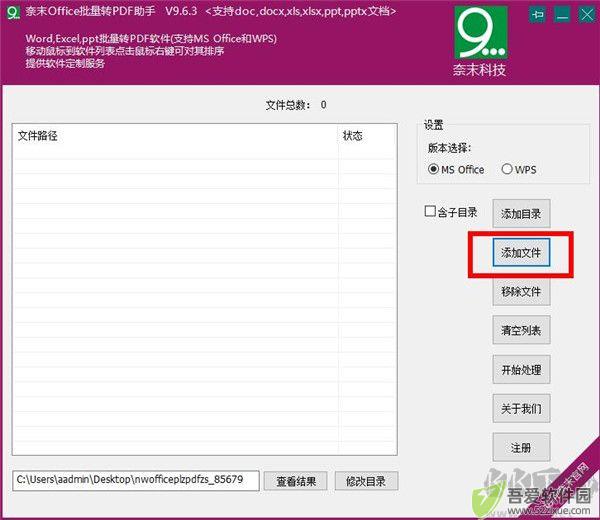This screenshot has width=600, height=520.
Task: Click the 清空列表 button
Action: 521,330
